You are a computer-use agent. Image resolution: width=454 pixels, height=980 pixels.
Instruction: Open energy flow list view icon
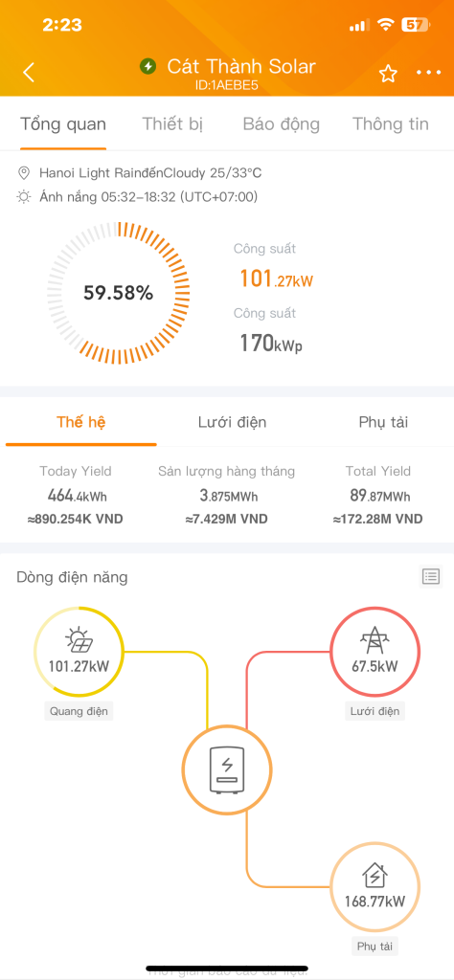(x=431, y=576)
